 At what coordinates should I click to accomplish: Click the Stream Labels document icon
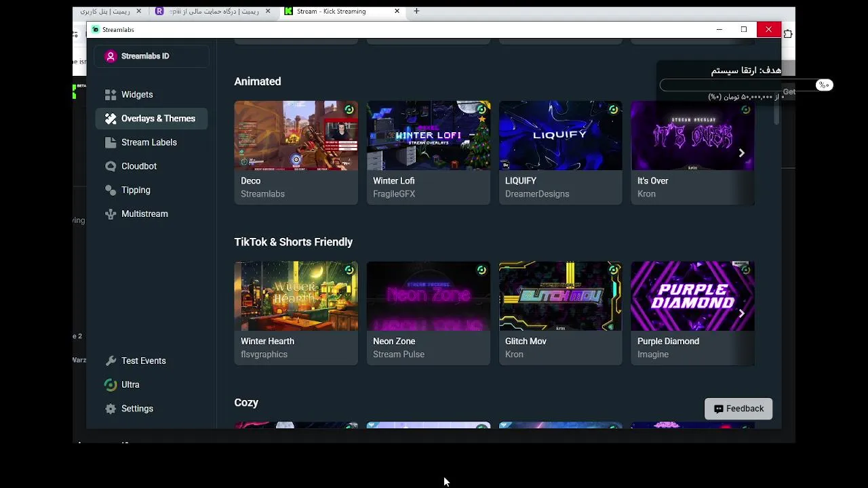[x=111, y=142]
